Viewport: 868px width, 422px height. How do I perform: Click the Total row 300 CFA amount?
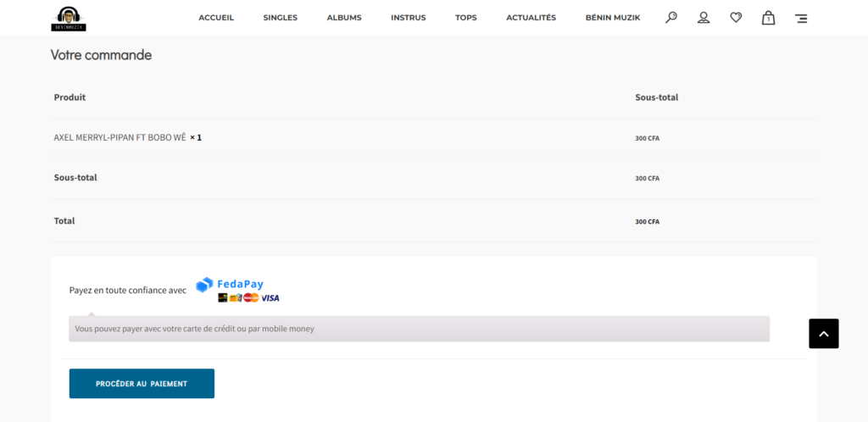tap(647, 221)
